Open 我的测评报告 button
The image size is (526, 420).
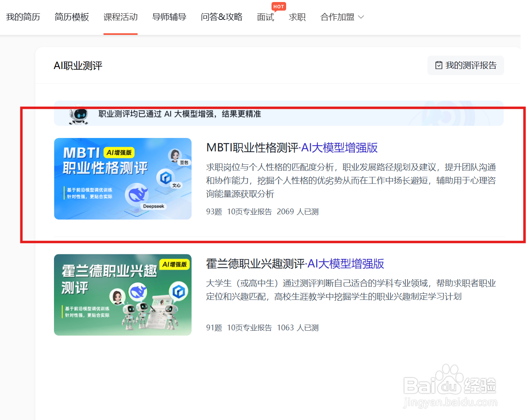point(466,65)
